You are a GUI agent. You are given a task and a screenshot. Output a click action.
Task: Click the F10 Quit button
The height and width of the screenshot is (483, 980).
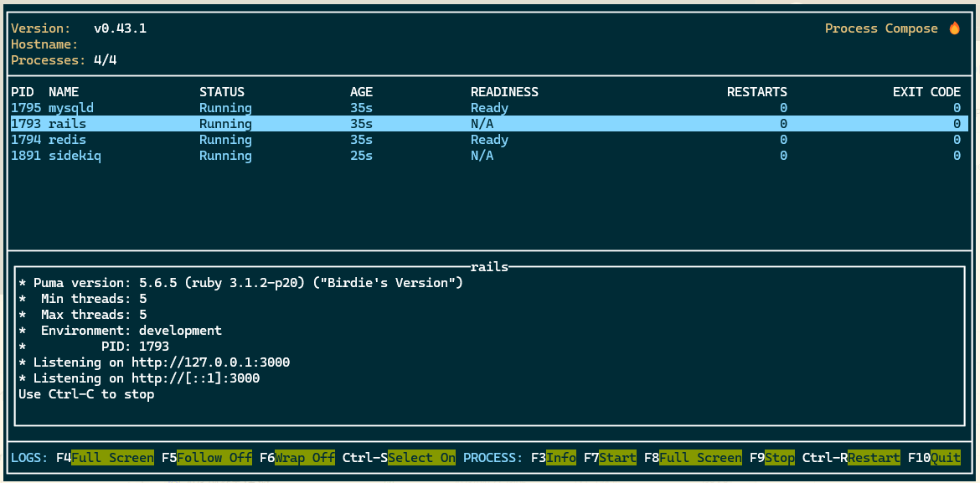pos(935,457)
